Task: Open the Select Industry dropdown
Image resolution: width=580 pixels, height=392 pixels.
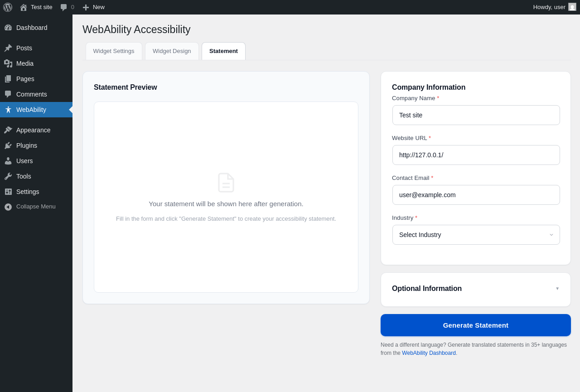Action: [x=476, y=235]
